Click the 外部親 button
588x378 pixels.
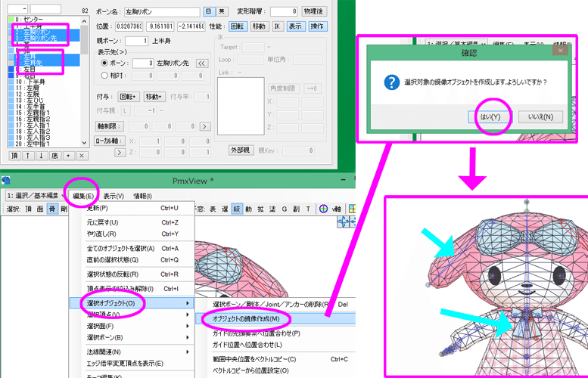coord(241,150)
